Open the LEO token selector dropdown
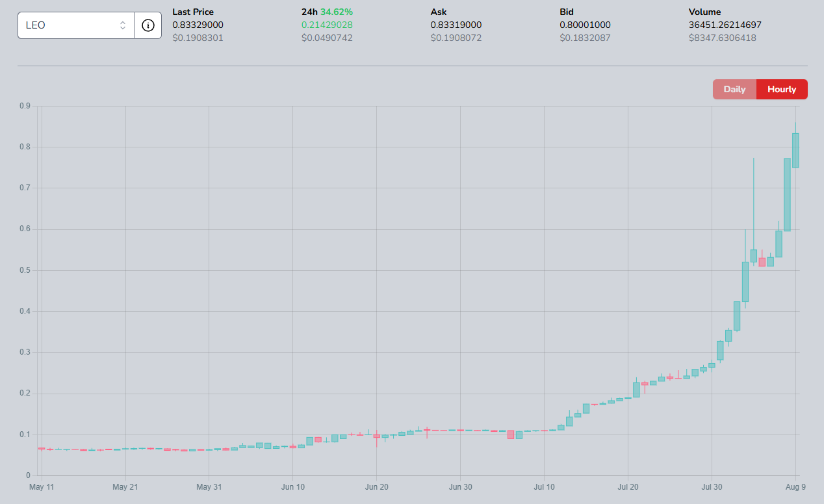824x504 pixels. (76, 25)
